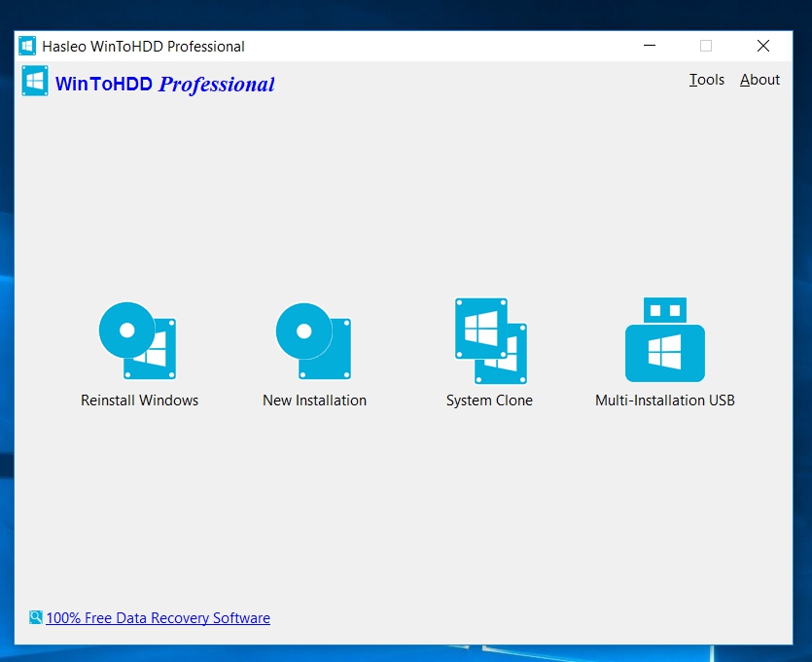Click the Reinstall Windows disc icon
This screenshot has height=662, width=812.
pos(137,340)
